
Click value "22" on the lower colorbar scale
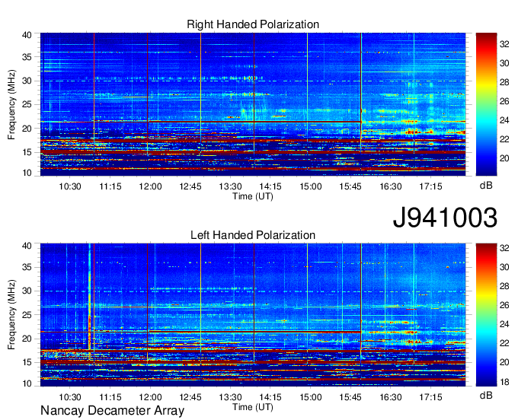coord(504,343)
